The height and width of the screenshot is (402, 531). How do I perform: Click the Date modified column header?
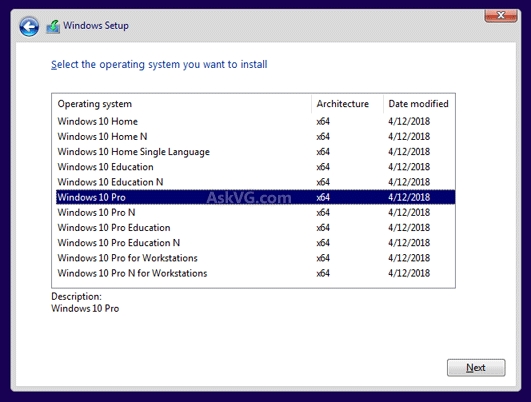pyautogui.click(x=419, y=104)
